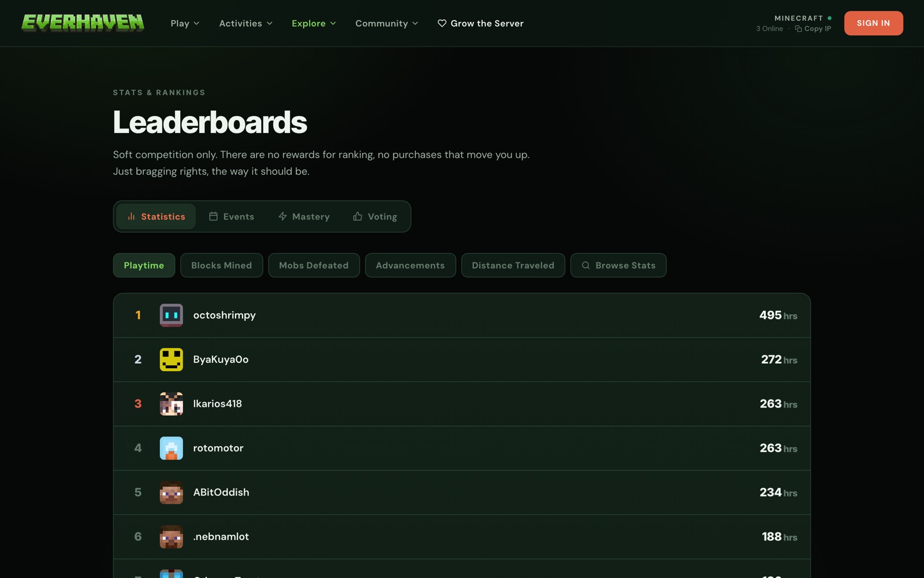
Task: Click the Everhaven logo
Action: 83,23
